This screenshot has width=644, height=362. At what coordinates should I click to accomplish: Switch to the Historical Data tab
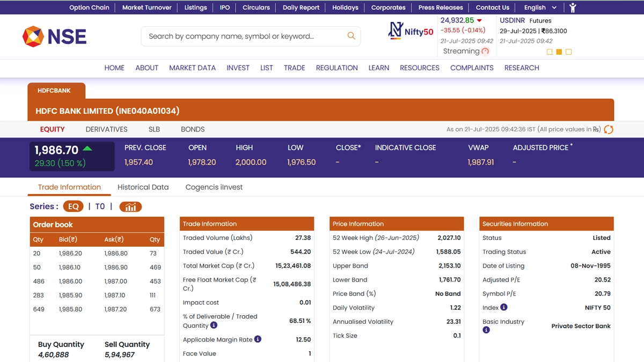tap(143, 187)
